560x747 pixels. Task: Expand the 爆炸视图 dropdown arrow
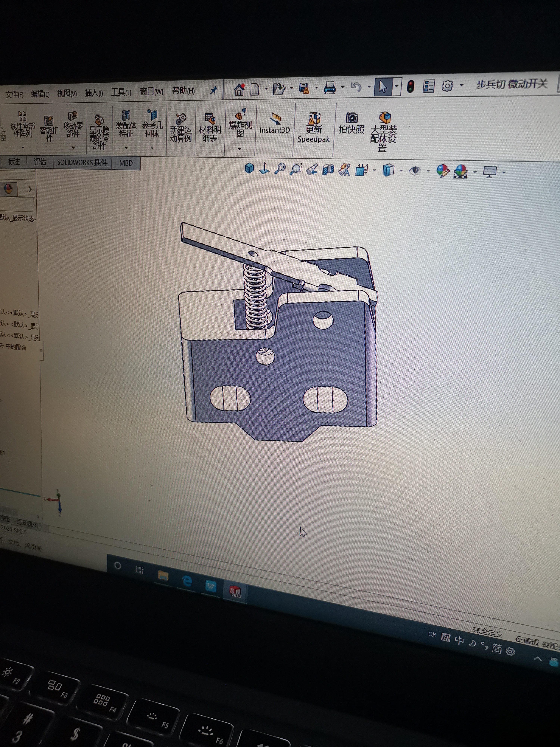[x=240, y=149]
